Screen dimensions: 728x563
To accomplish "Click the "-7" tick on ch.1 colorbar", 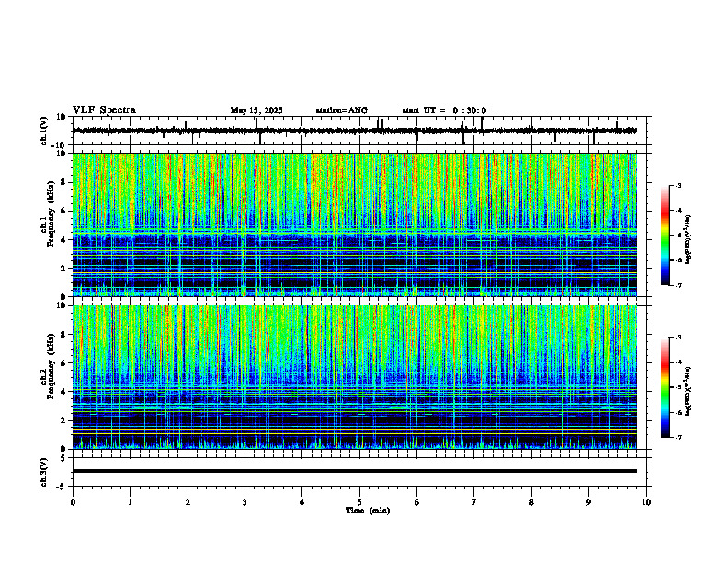I will [x=677, y=285].
